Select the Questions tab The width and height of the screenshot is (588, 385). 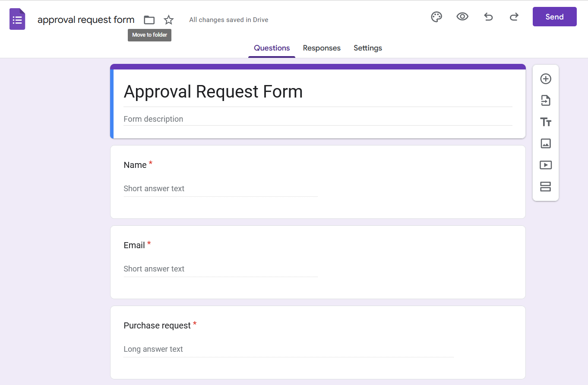pyautogui.click(x=272, y=48)
